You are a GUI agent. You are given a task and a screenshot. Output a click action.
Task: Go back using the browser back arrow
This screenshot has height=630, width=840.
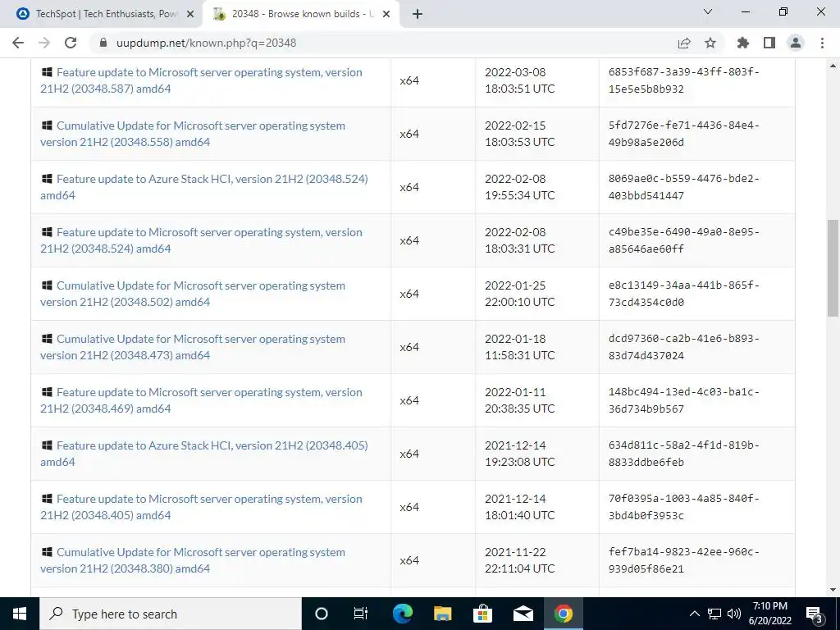(18, 43)
